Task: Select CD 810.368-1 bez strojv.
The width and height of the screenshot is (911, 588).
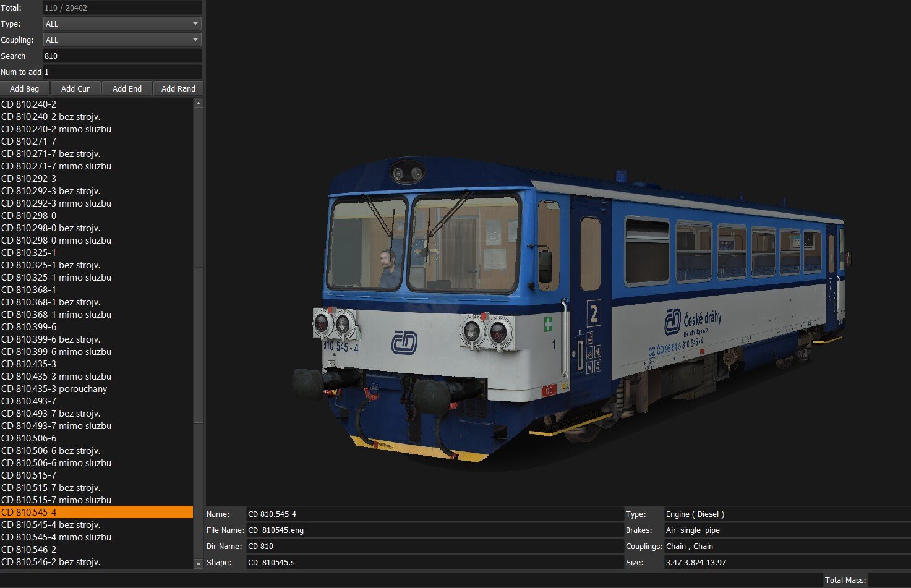Action: coord(96,302)
